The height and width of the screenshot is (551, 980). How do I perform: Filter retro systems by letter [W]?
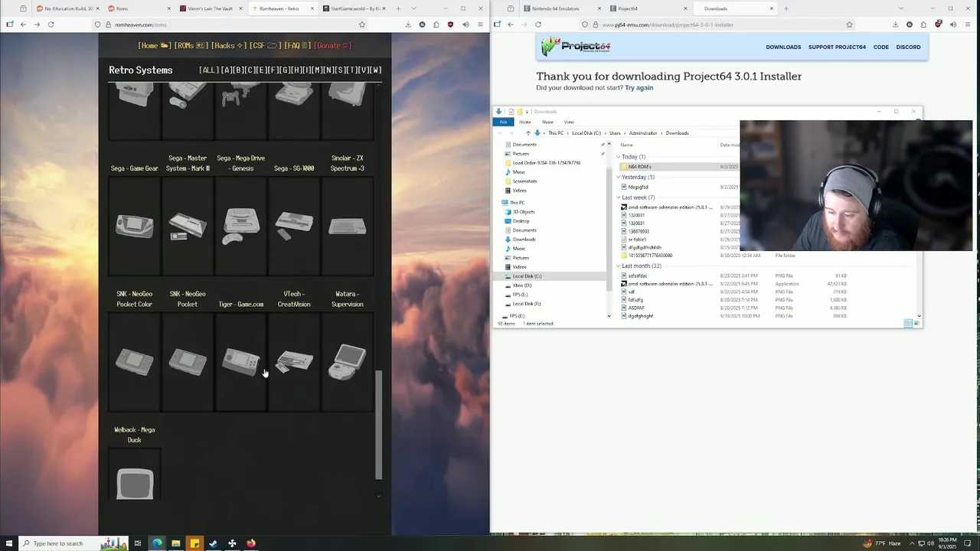[x=376, y=70]
